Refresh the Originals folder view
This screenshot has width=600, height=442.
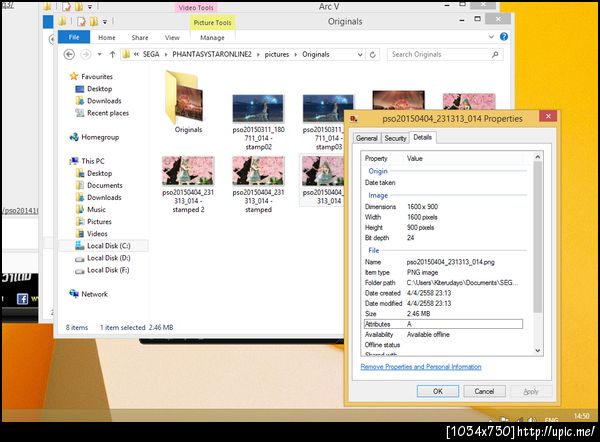pyautogui.click(x=372, y=55)
